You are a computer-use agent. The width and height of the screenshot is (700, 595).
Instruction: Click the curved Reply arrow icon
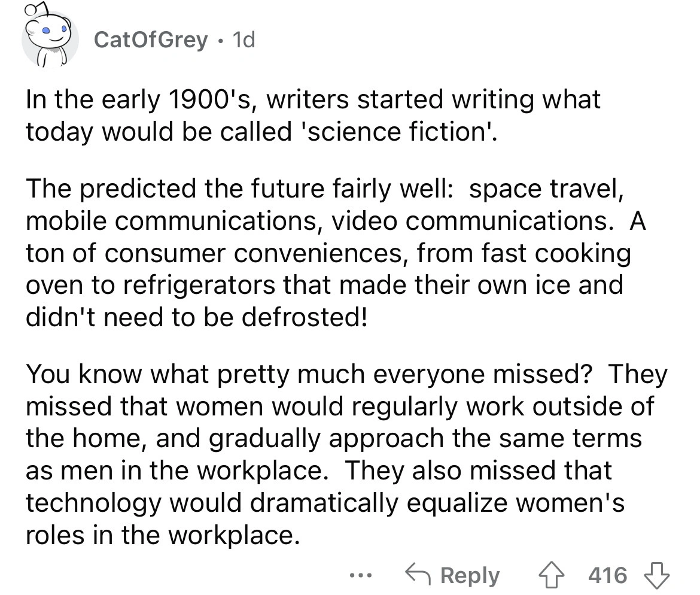click(419, 575)
